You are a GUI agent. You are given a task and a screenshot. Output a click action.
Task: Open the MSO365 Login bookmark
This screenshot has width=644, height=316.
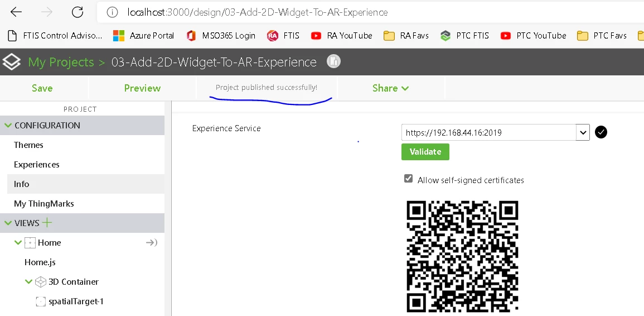221,36
